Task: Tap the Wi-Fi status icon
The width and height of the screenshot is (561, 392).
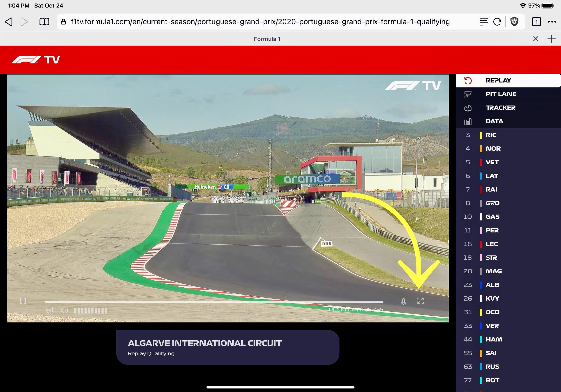Action: click(x=523, y=6)
